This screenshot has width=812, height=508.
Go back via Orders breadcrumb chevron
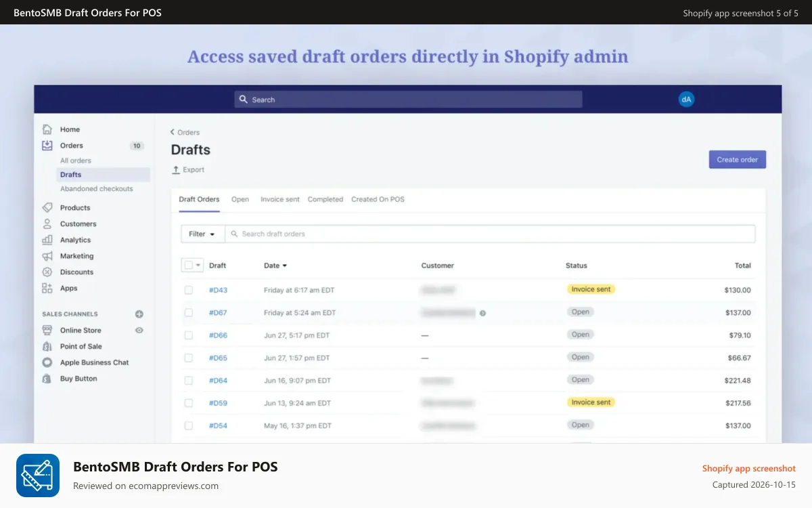pyautogui.click(x=173, y=132)
